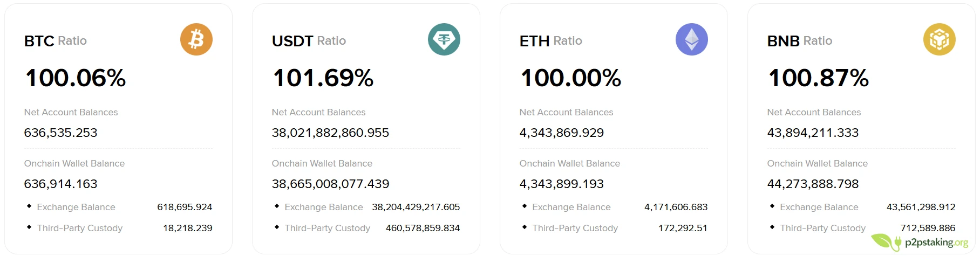
Task: Click ETH Net Account Balances value 4,343,869.929
Action: point(561,133)
